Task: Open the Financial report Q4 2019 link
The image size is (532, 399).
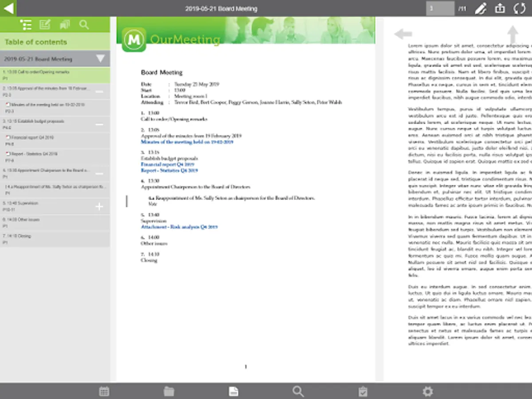Action: 168,164
